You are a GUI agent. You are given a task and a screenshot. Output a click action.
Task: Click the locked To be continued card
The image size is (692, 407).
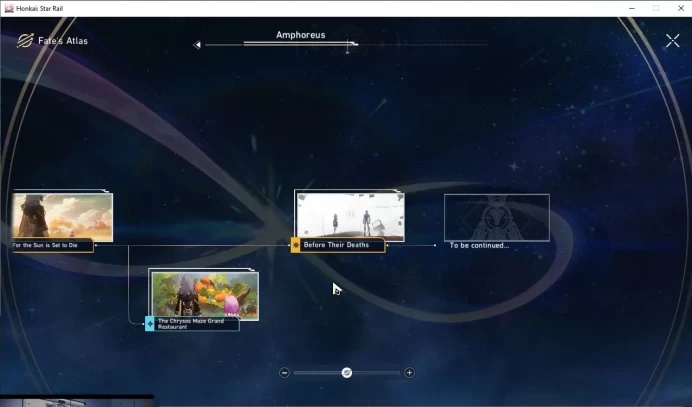(496, 217)
